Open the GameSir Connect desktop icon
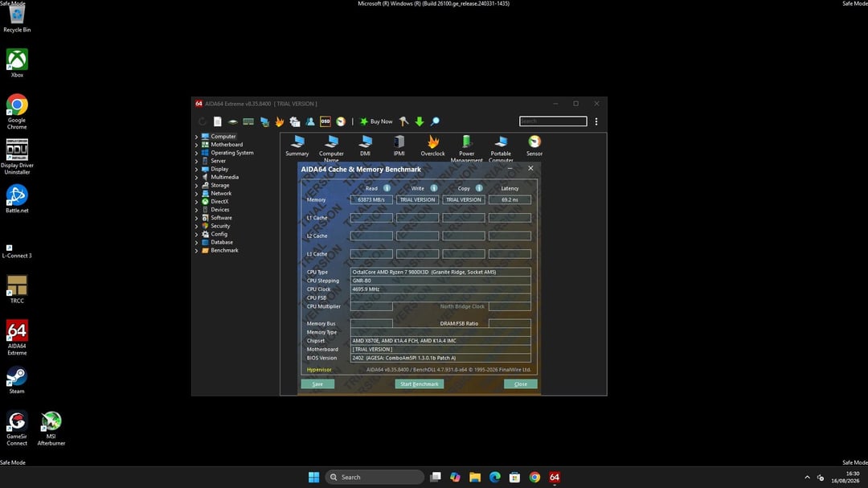Viewport: 868px width, 488px height. [17, 429]
